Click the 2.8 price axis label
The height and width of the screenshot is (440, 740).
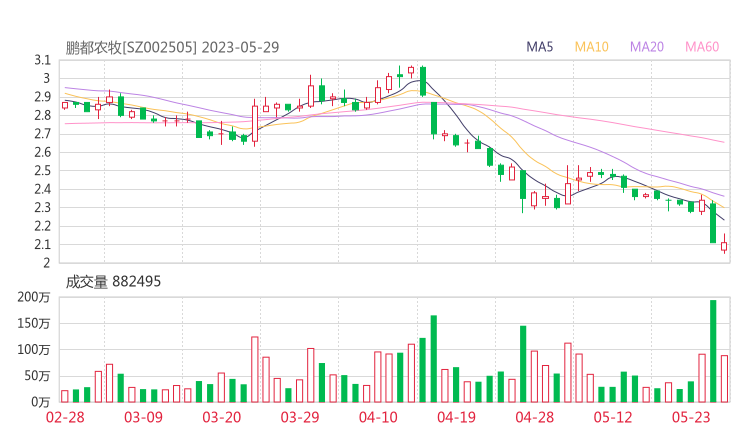pyautogui.click(x=42, y=116)
